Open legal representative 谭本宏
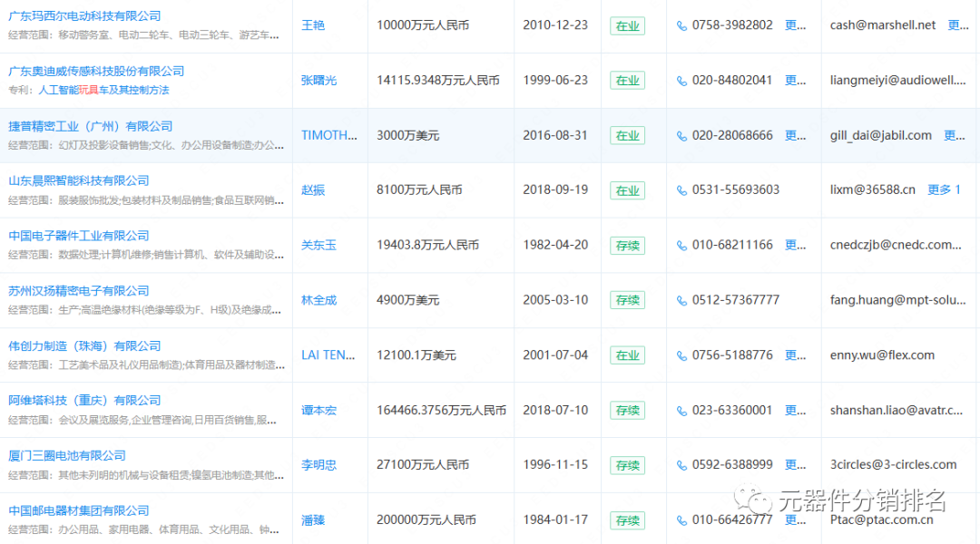Screen dimensions: 980x544 (x=318, y=411)
